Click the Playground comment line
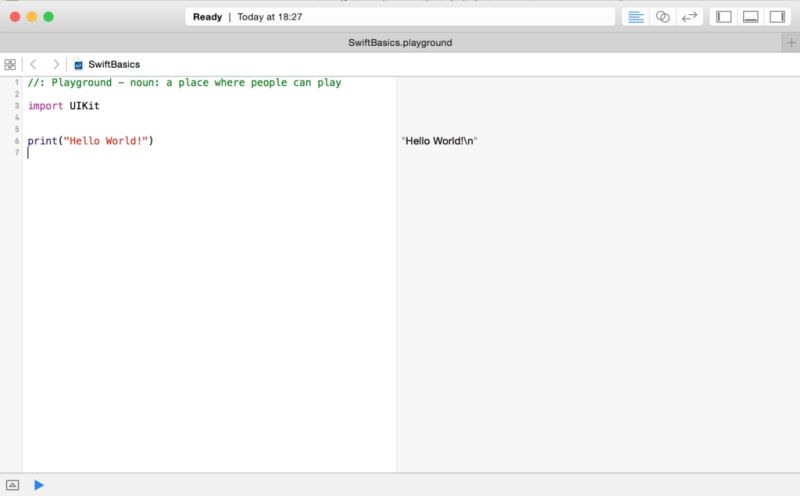The image size is (800, 496). click(184, 83)
